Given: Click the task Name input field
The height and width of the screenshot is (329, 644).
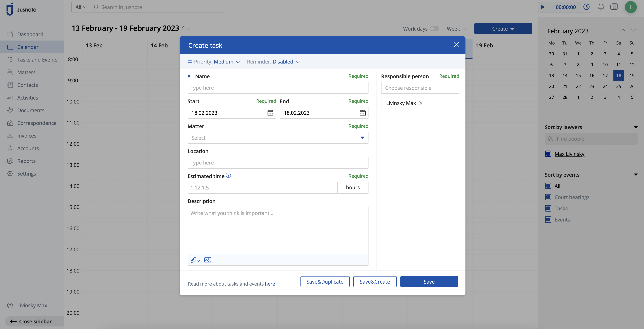Looking at the screenshot, I should 278,88.
